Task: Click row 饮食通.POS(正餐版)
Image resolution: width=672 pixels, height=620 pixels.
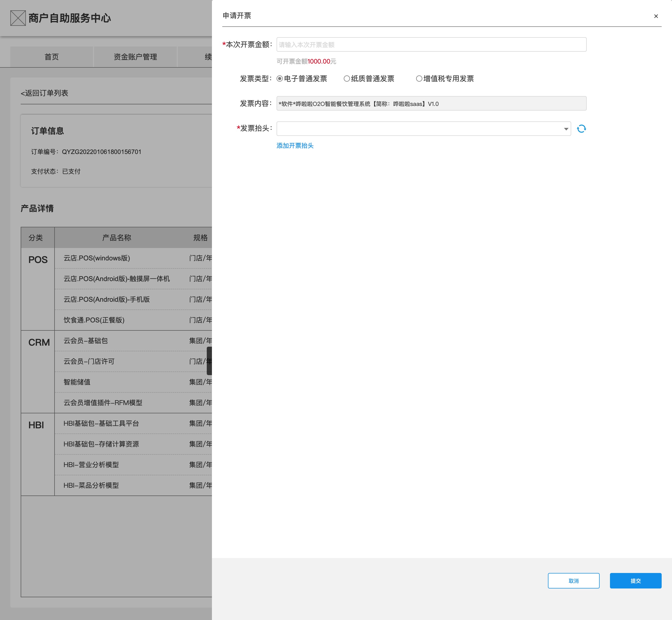Action: (133, 320)
